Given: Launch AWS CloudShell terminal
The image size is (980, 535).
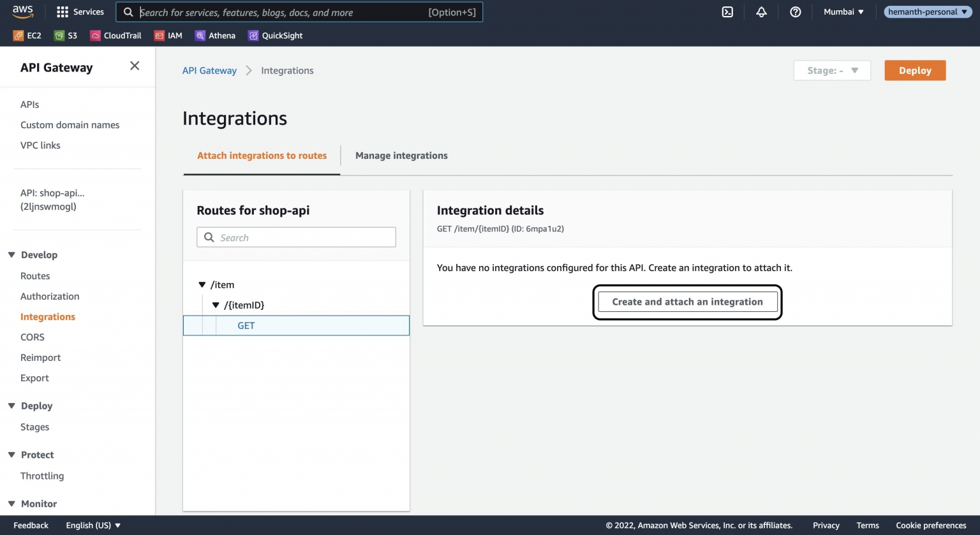Looking at the screenshot, I should tap(727, 11).
